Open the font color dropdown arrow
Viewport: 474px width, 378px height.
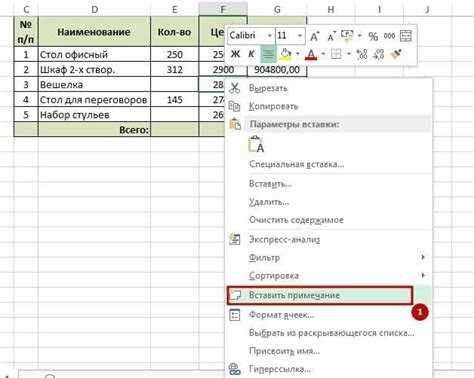(323, 54)
